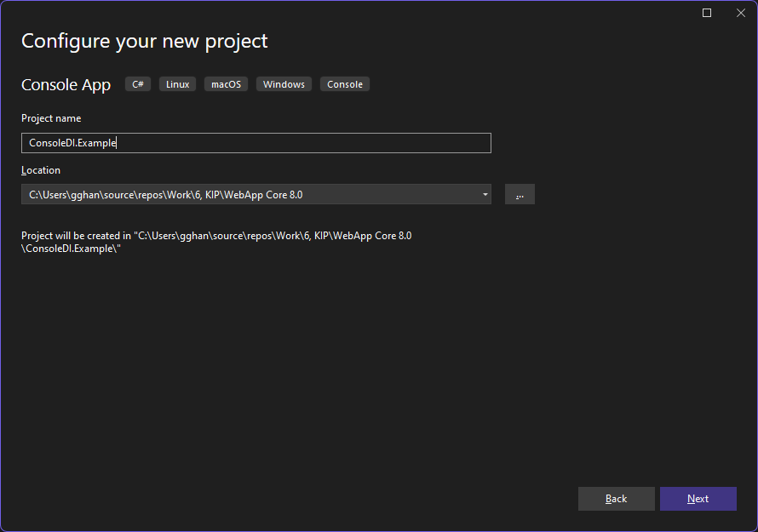Click the Project name text field
758x532 pixels.
[256, 143]
